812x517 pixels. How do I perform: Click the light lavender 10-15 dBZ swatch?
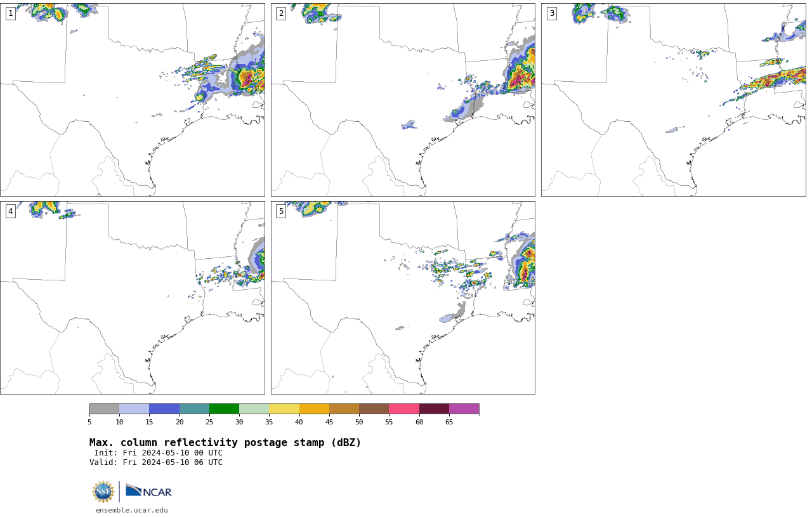(134, 409)
